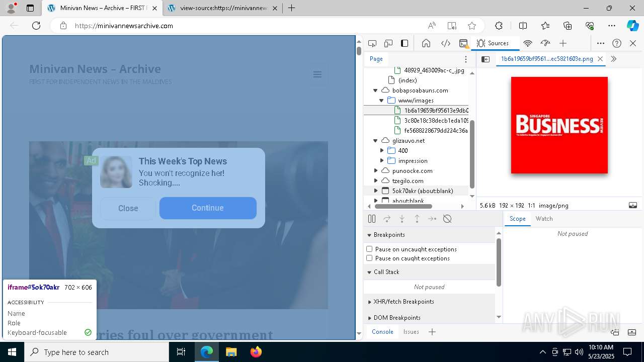
Task: Enable Pause on uncaught exceptions
Action: (x=369, y=249)
